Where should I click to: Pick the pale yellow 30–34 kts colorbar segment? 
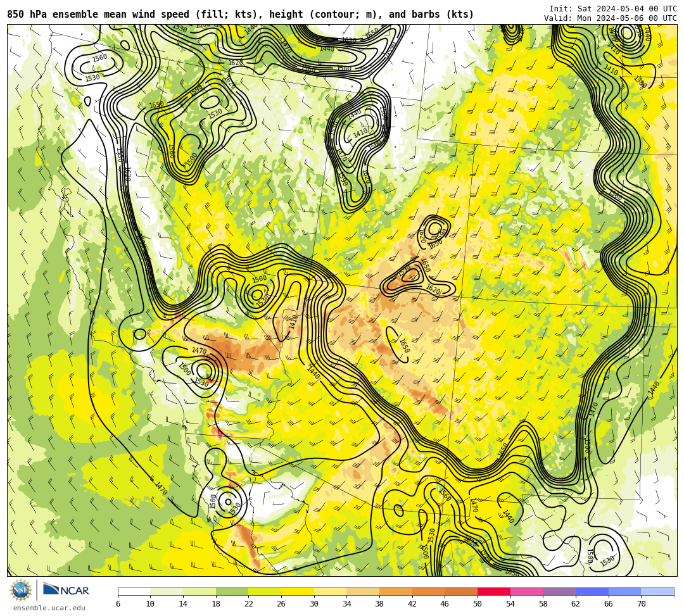(x=330, y=591)
